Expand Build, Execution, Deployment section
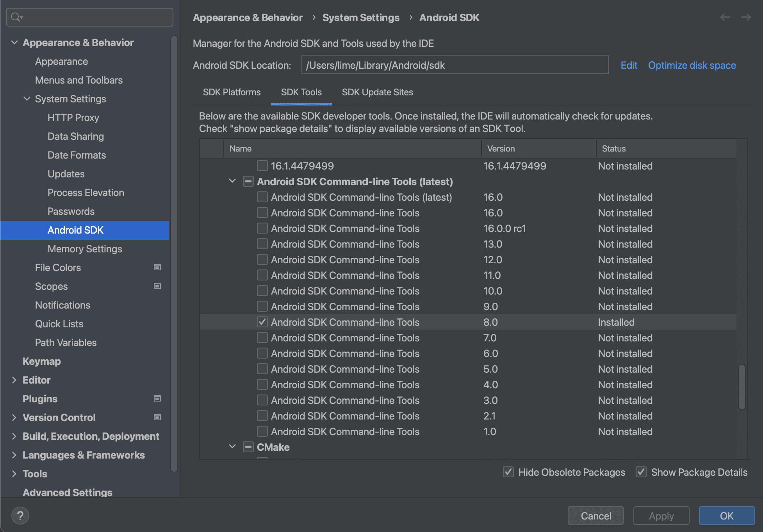 click(x=14, y=436)
